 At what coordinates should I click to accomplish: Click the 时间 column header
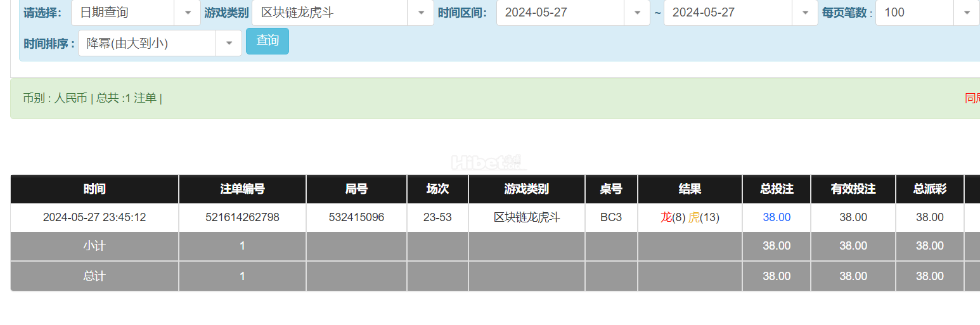click(94, 189)
